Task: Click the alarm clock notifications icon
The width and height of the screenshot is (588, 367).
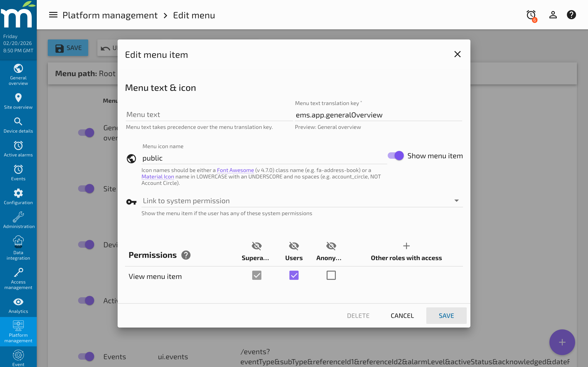Action: pos(531,15)
